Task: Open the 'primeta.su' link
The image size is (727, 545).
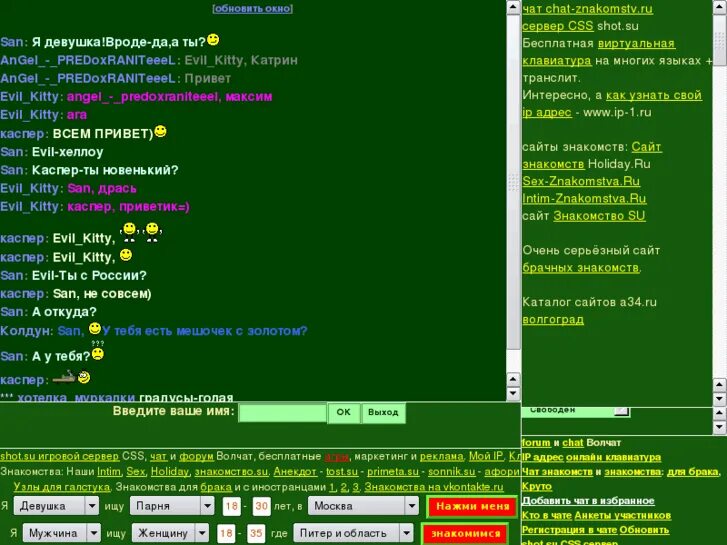Action: pyautogui.click(x=393, y=472)
